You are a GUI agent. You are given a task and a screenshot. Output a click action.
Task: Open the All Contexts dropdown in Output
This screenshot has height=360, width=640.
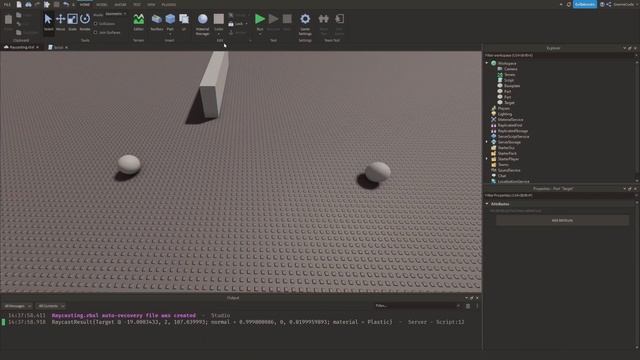tap(51, 306)
